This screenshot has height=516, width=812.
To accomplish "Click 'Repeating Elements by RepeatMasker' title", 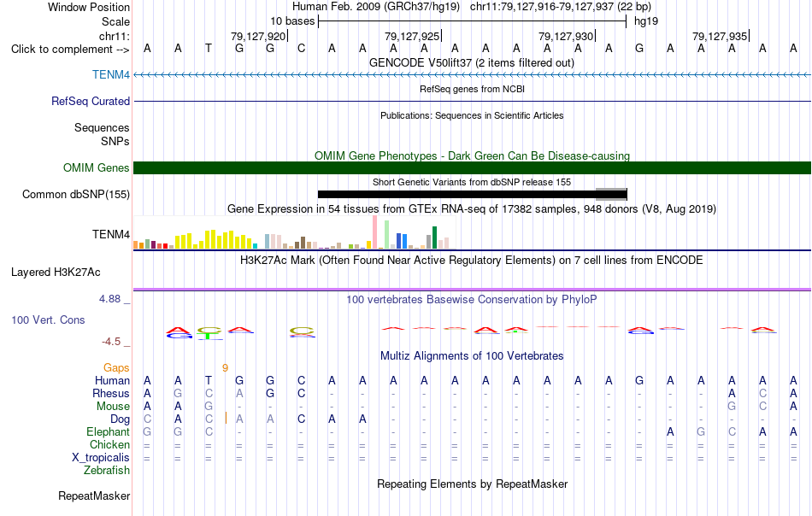I will tap(473, 484).
